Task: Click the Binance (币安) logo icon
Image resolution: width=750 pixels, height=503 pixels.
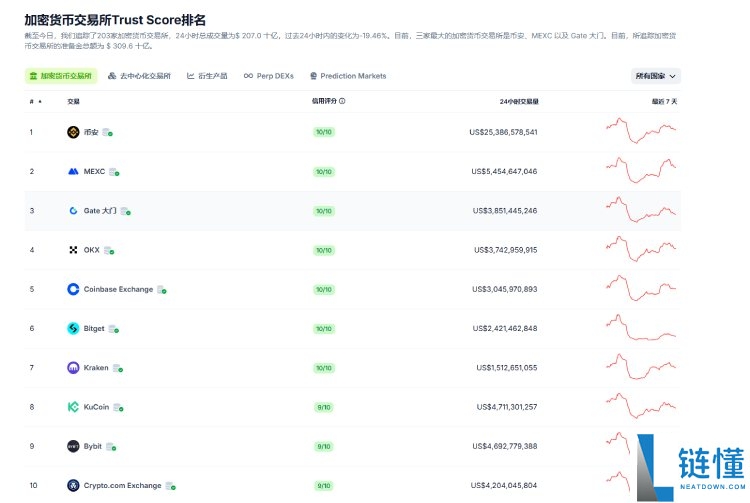Action: (73, 132)
